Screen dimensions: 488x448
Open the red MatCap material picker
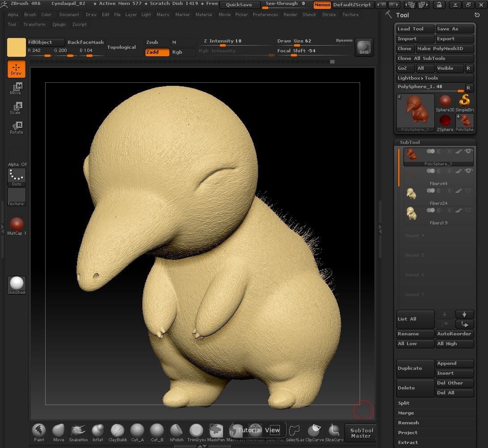tap(16, 225)
